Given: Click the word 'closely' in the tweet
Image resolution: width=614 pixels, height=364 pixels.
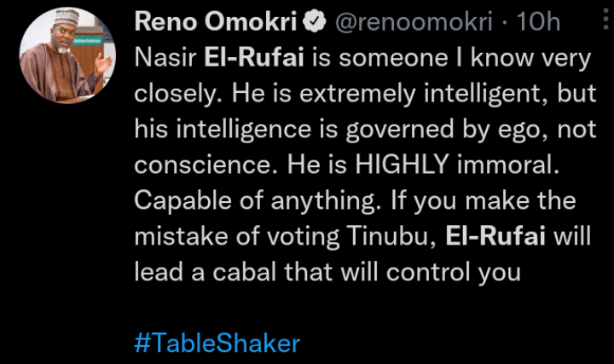Looking at the screenshot, I should (173, 96).
